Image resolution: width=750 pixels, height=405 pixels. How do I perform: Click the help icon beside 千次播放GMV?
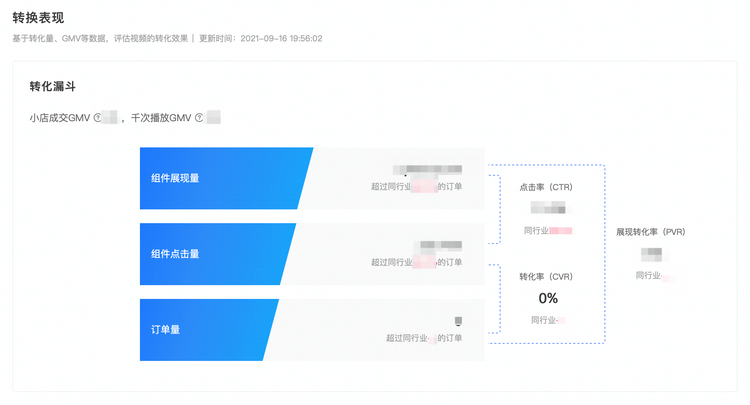pyautogui.click(x=199, y=118)
